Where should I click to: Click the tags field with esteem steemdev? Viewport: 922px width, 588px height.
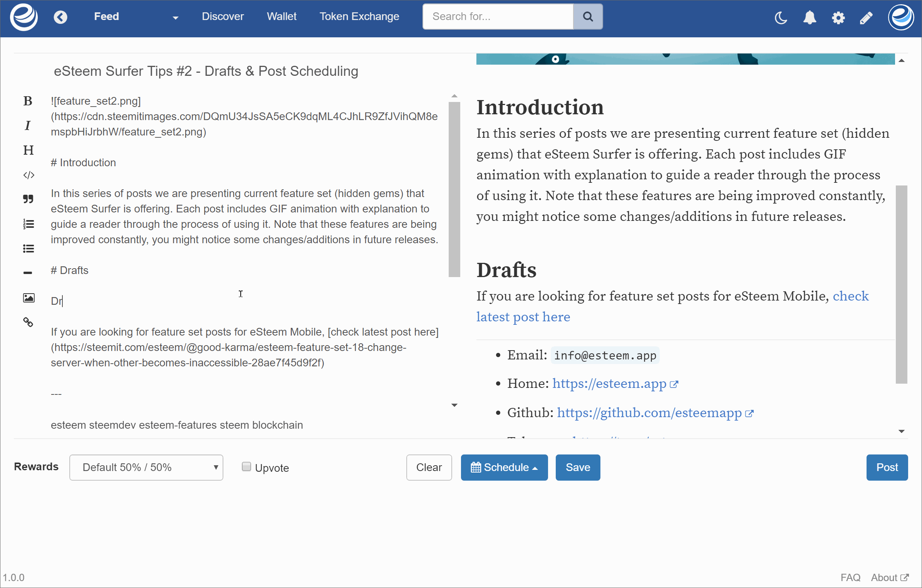[246, 425]
